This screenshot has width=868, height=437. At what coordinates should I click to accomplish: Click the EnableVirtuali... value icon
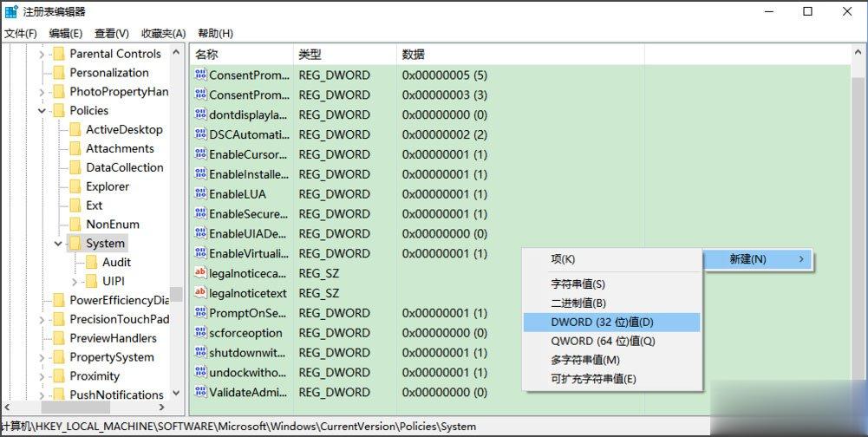click(x=200, y=254)
